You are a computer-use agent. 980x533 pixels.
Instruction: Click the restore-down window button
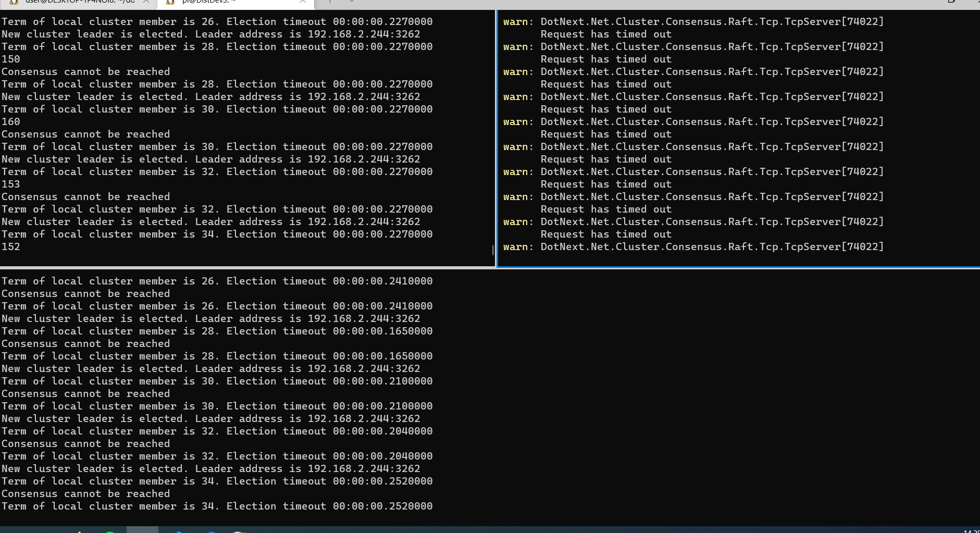(x=951, y=2)
